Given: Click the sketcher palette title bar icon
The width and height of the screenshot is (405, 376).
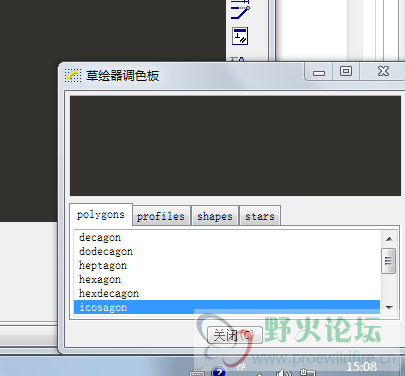Looking at the screenshot, I should coord(73,76).
